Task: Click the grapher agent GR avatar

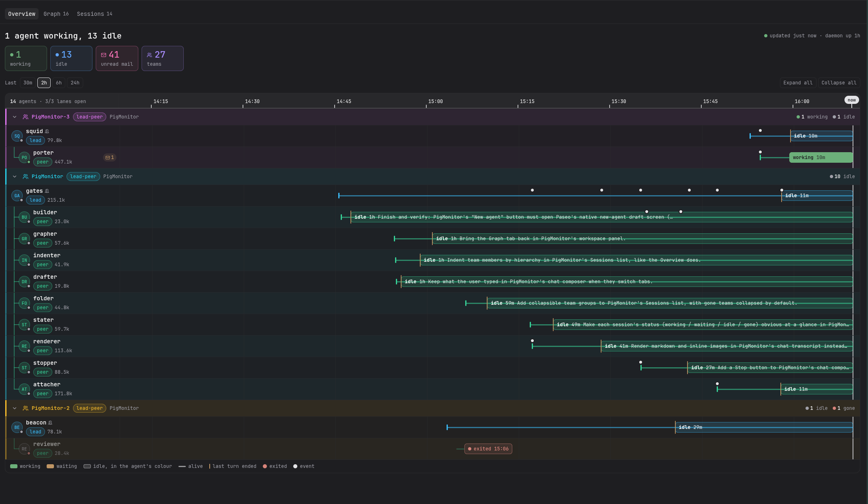Action: click(24, 239)
